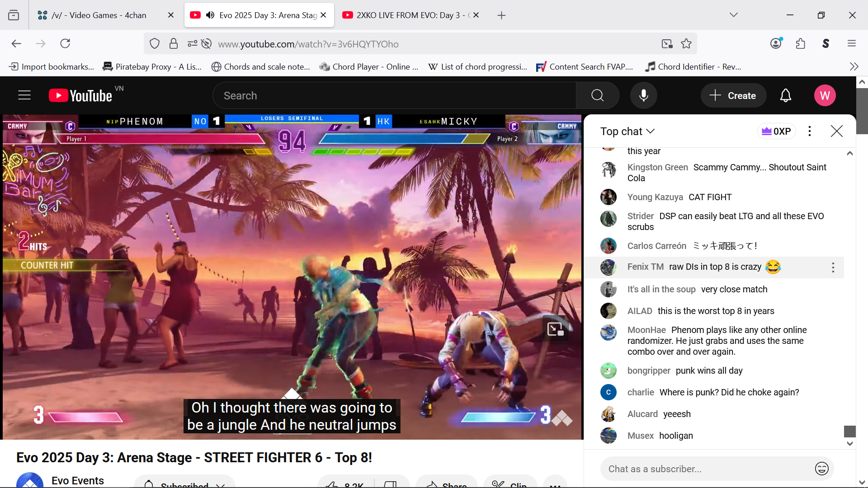The image size is (868, 488).
Task: Go to the YouTube home logo
Action: click(81, 95)
